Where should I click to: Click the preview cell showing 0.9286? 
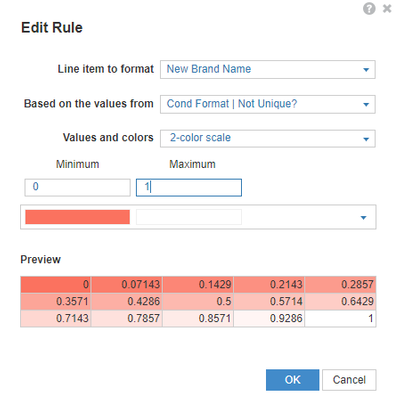(269, 318)
